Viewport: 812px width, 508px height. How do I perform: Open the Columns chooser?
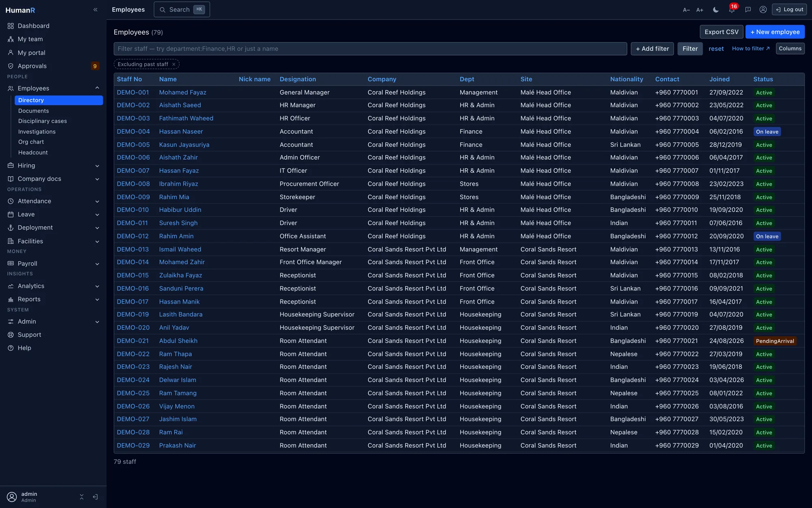pyautogui.click(x=790, y=49)
